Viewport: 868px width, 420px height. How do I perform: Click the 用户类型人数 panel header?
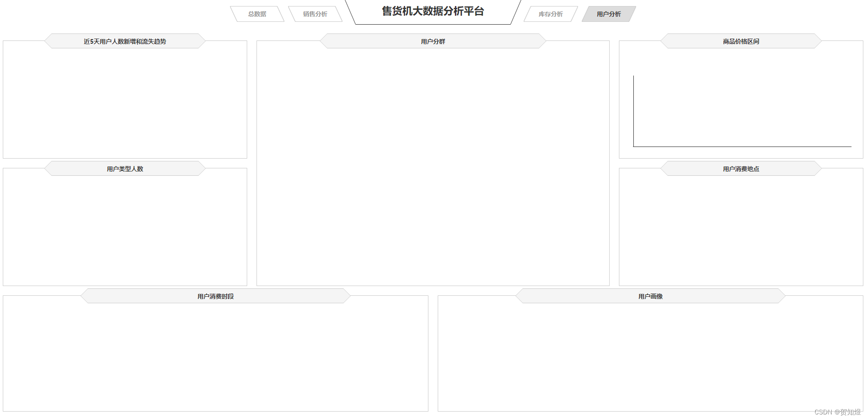coord(125,168)
